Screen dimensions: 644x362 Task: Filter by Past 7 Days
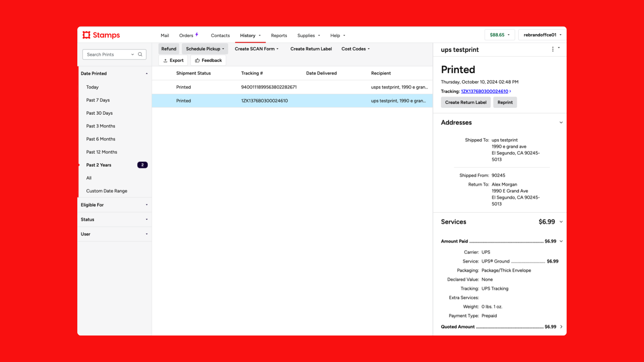pyautogui.click(x=98, y=100)
